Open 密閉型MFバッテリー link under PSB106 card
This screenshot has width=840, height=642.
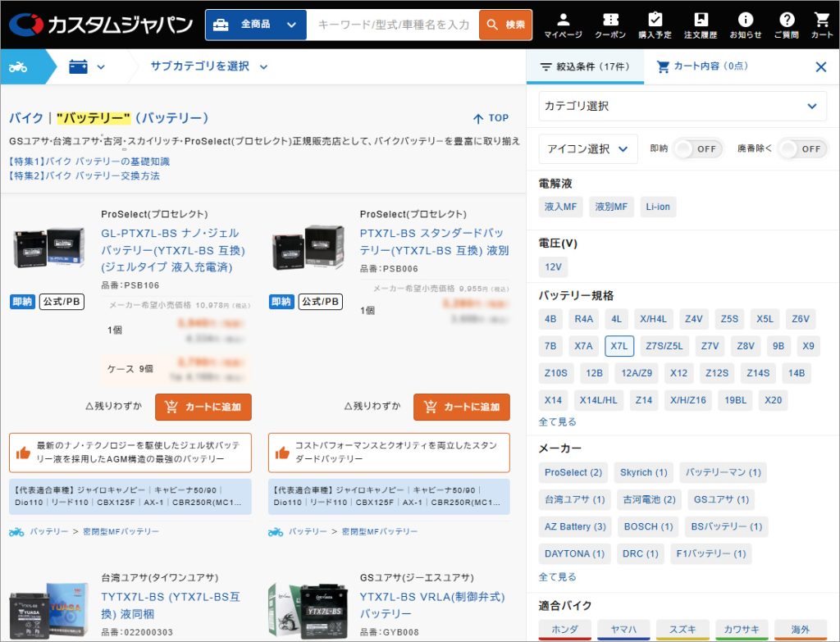121,531
